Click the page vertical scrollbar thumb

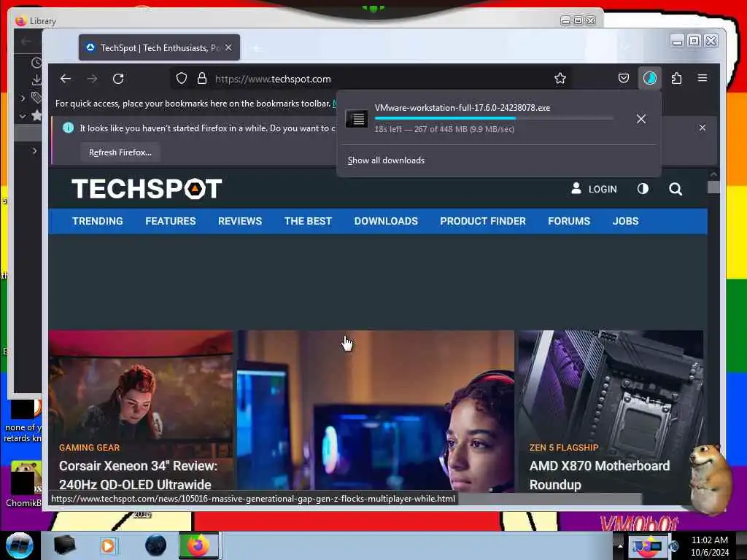pyautogui.click(x=713, y=187)
